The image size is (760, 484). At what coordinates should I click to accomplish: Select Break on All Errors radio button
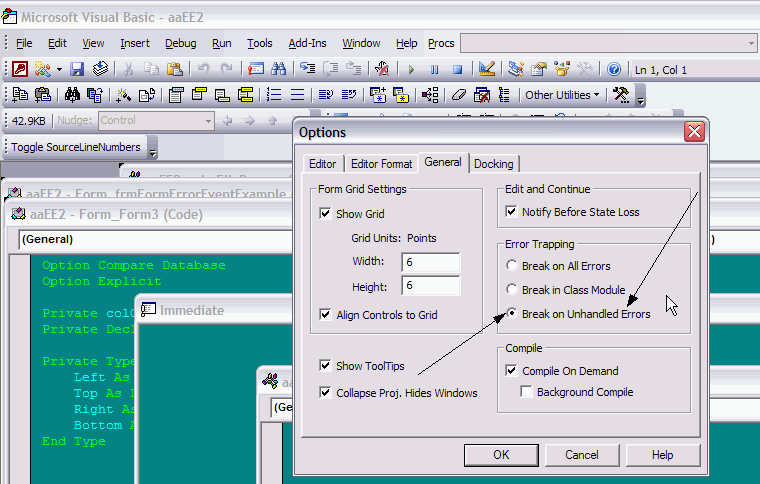(511, 265)
